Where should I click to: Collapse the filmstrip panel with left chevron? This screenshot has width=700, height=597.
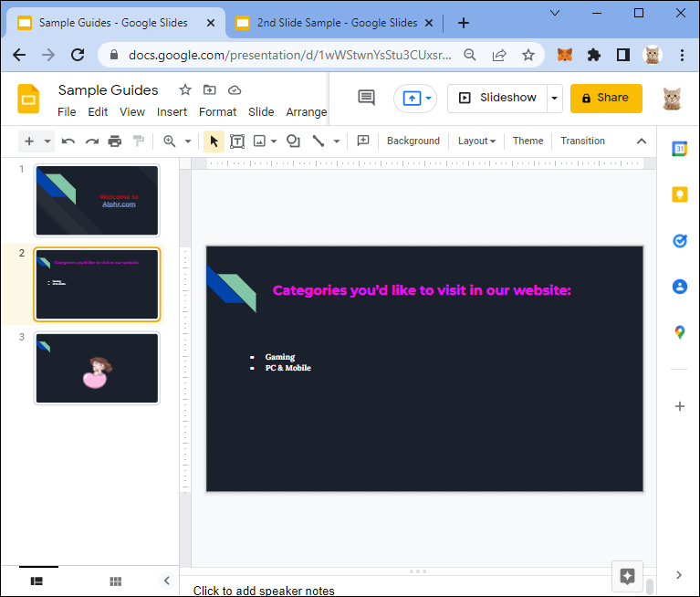tap(166, 581)
